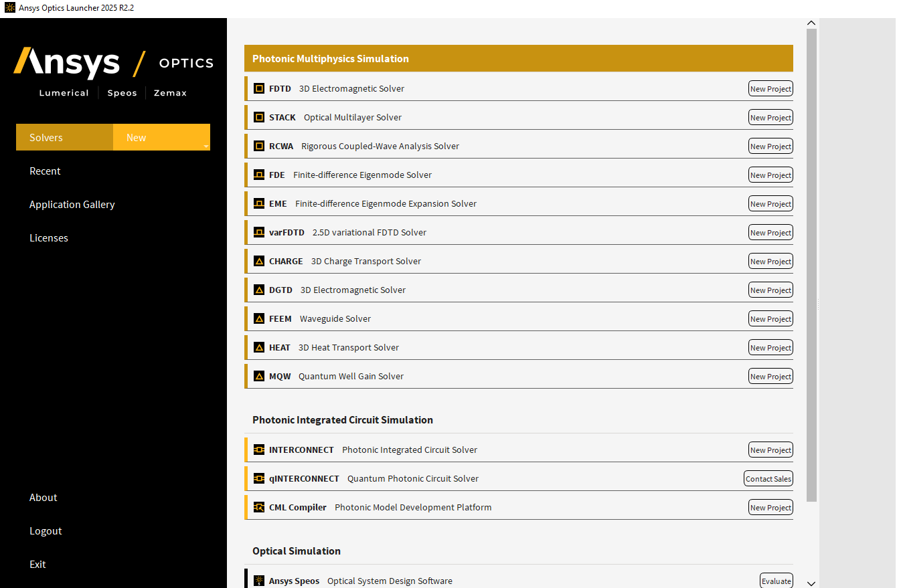Click the FDE solver icon
The image size is (897, 588).
point(259,175)
